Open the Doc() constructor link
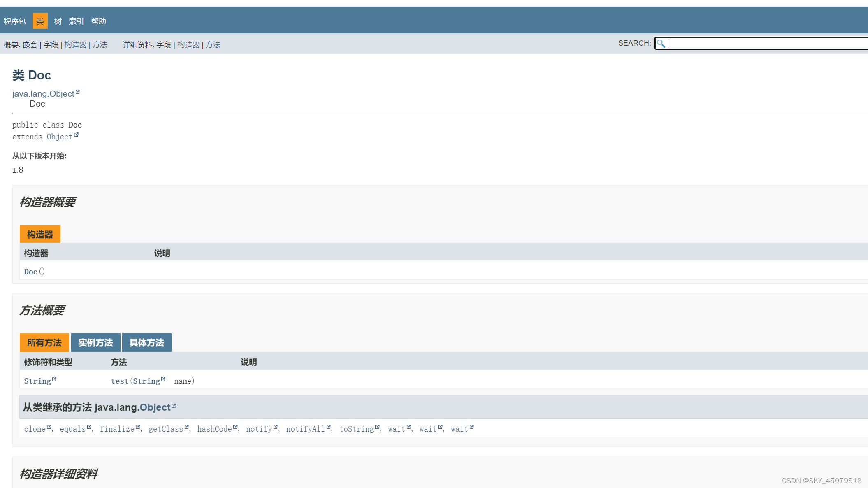This screenshot has width=868, height=488. pyautogui.click(x=30, y=272)
